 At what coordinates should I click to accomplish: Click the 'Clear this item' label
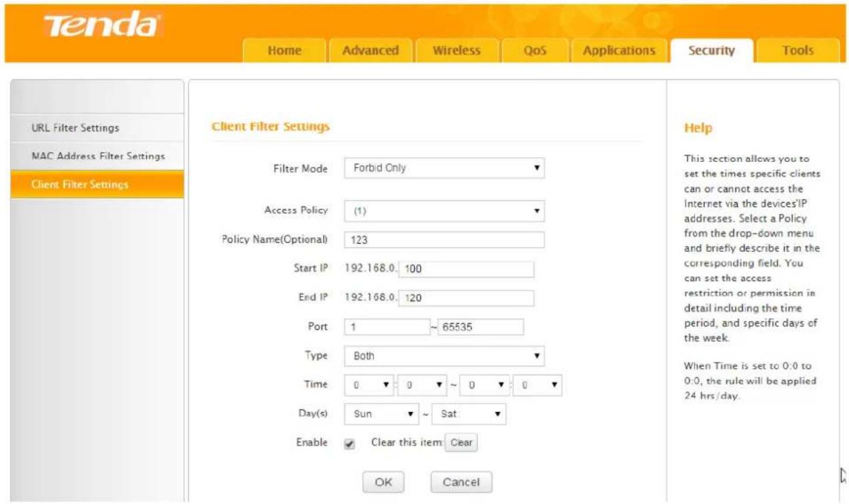[x=407, y=443]
